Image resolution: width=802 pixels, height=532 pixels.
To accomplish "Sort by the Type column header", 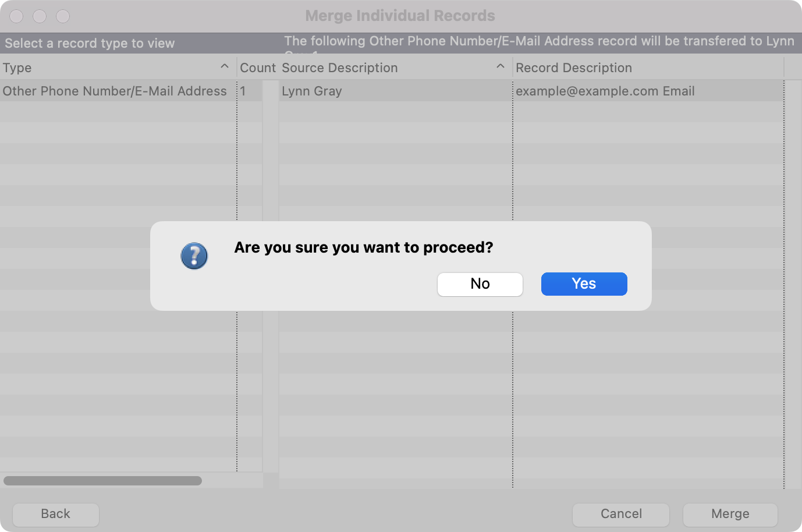I will click(17, 68).
